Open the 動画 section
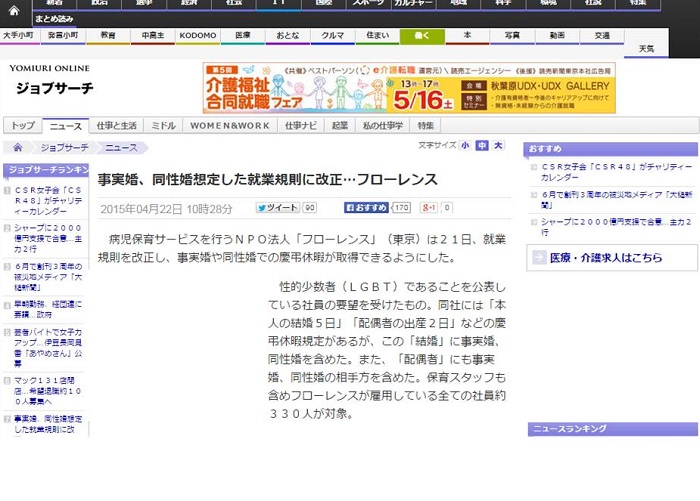 tap(557, 35)
